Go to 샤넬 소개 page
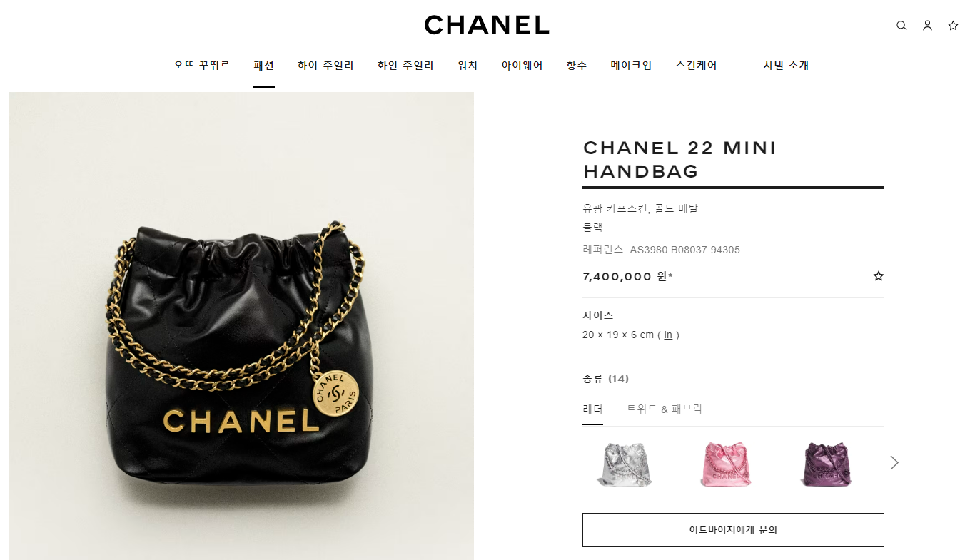970x560 pixels. 786,65
